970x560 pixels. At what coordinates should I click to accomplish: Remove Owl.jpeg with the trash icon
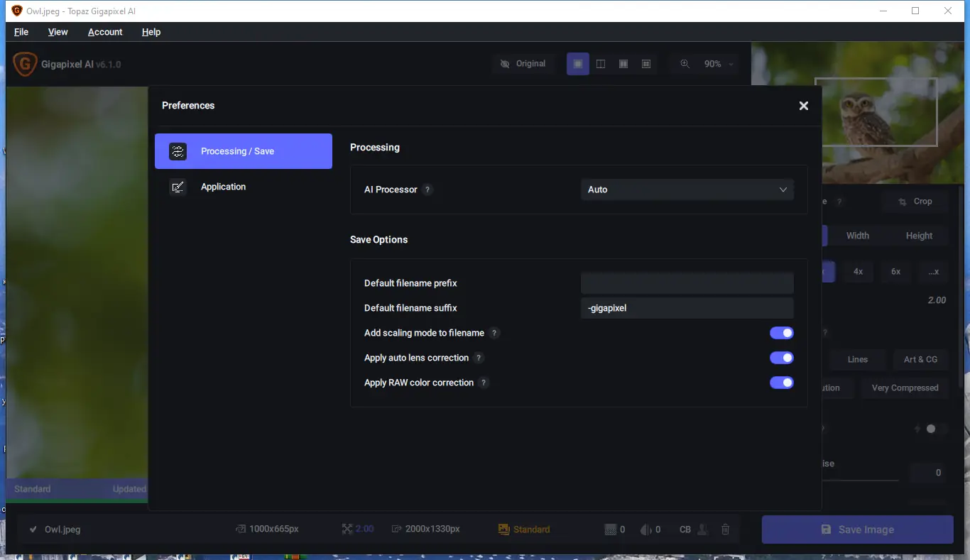click(x=725, y=529)
